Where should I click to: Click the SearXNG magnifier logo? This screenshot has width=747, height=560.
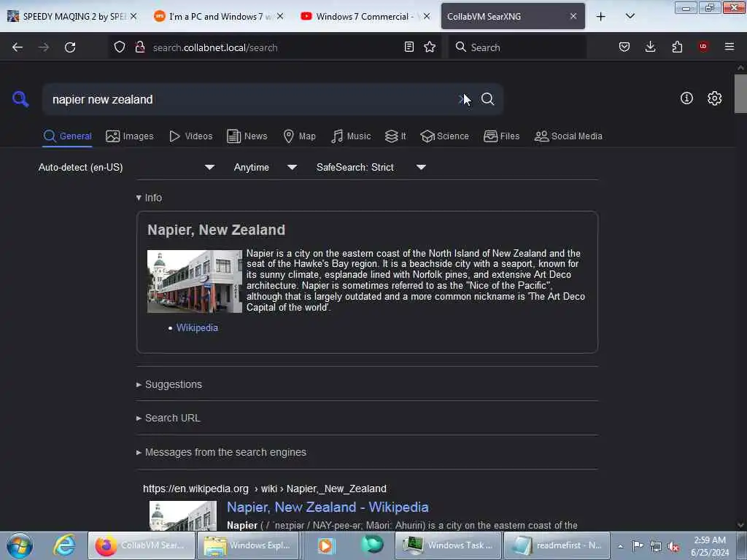tap(20, 99)
